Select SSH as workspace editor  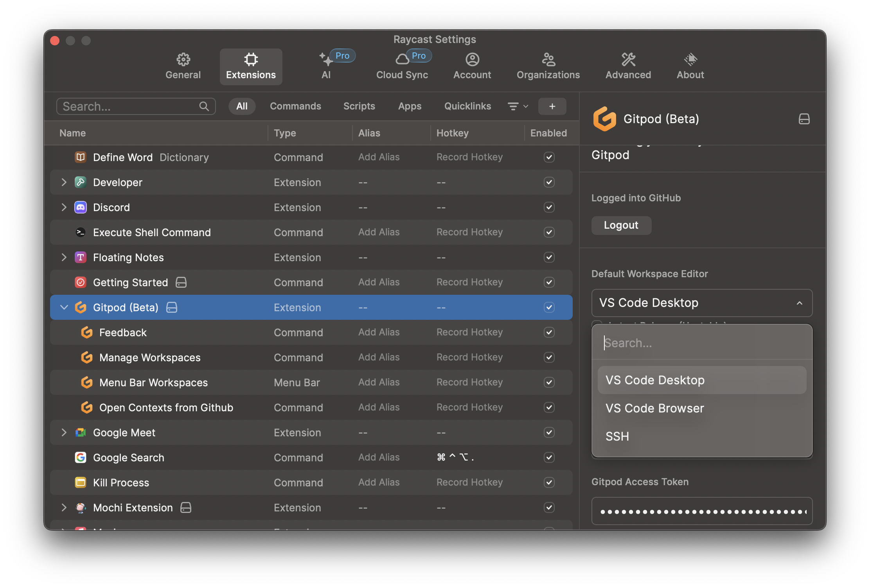tap(702, 436)
